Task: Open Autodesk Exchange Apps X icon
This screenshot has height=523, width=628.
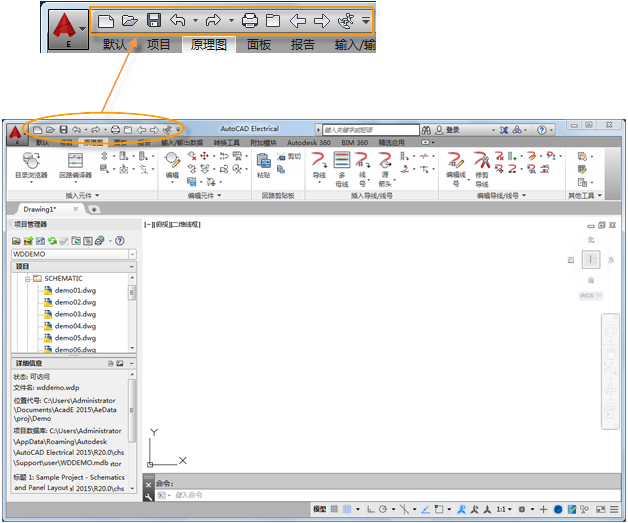Action: pyautogui.click(x=504, y=130)
